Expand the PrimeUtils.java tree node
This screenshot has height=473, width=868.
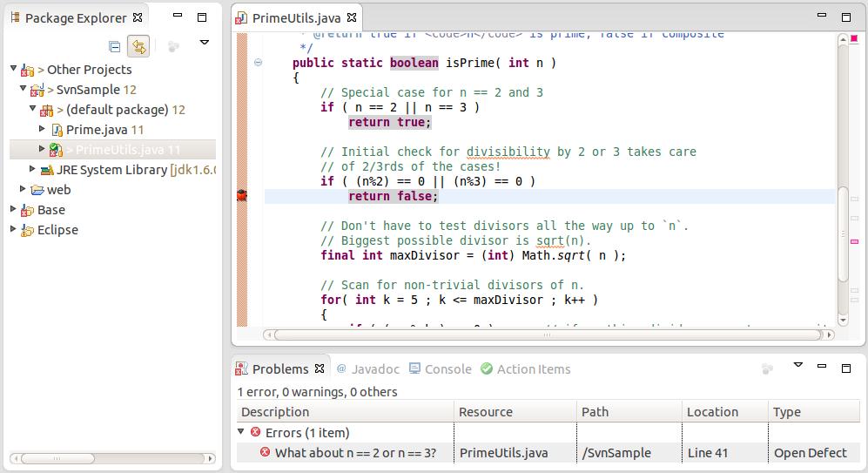(x=42, y=148)
